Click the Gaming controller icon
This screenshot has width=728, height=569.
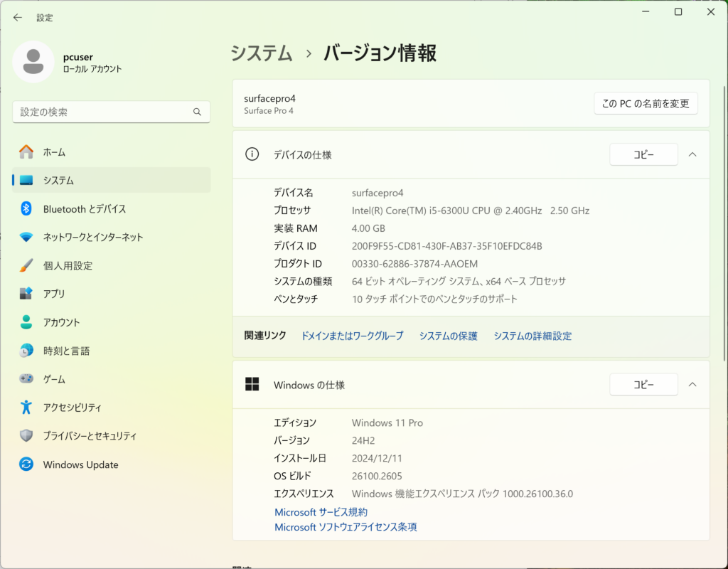tap(26, 379)
